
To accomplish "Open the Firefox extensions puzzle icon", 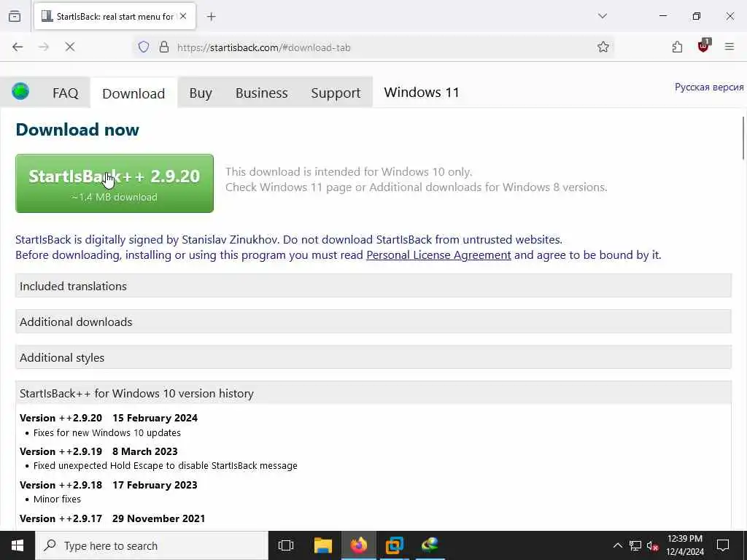I will point(677,47).
